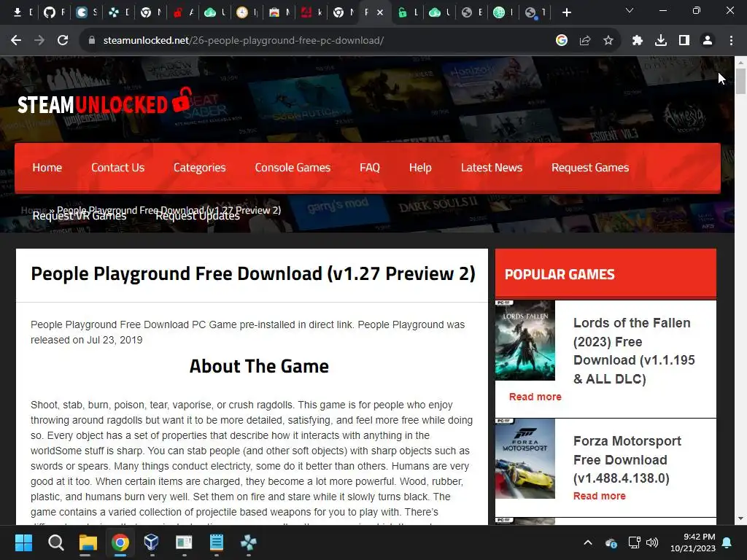Click the page vertical scrollbar thumb

[x=740, y=82]
